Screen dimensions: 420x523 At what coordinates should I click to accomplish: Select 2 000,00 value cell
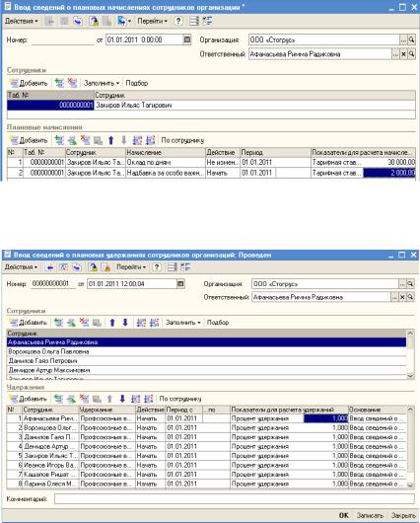[x=389, y=173]
